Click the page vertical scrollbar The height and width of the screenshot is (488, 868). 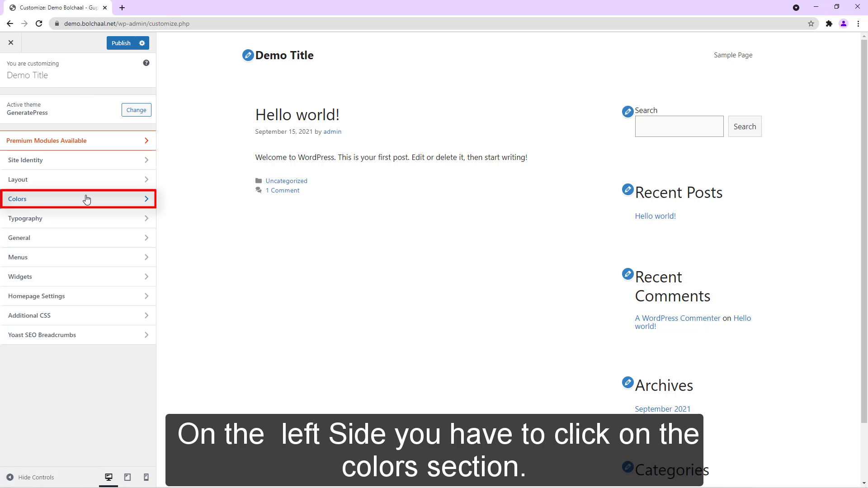click(864, 230)
